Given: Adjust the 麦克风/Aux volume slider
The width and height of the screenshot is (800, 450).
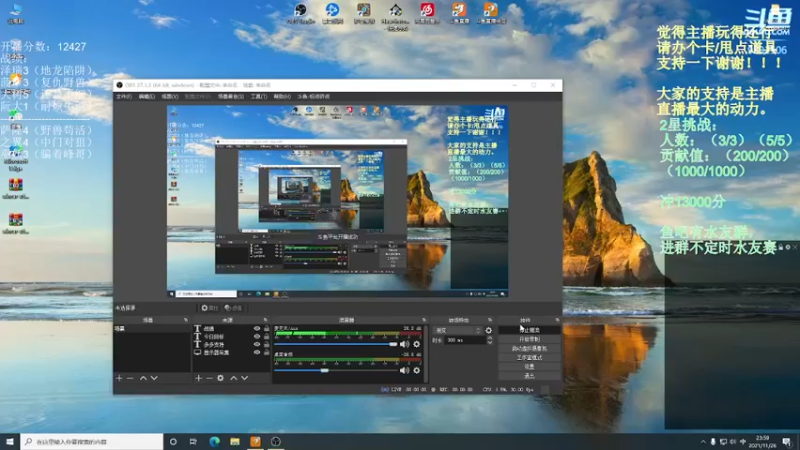Looking at the screenshot, I should point(335,344).
